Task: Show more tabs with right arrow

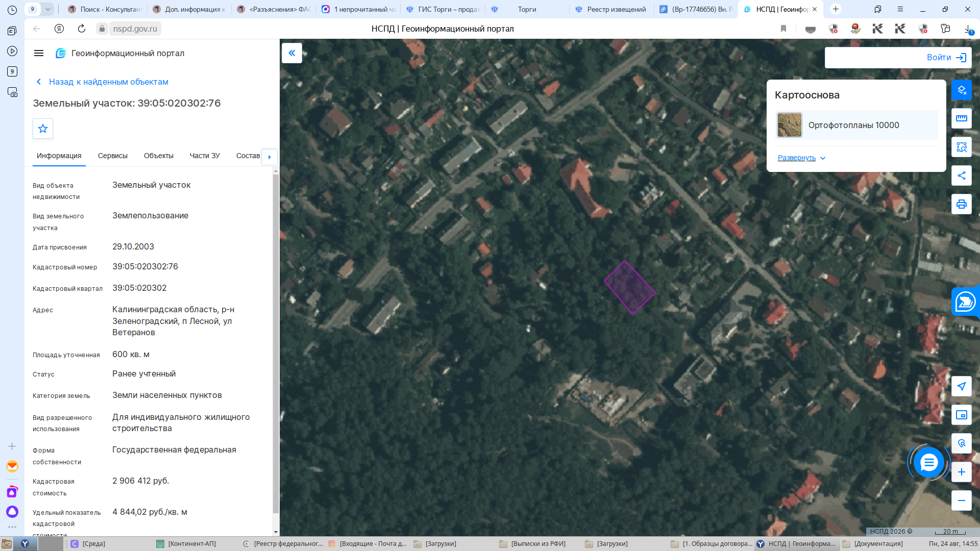Action: click(x=269, y=157)
